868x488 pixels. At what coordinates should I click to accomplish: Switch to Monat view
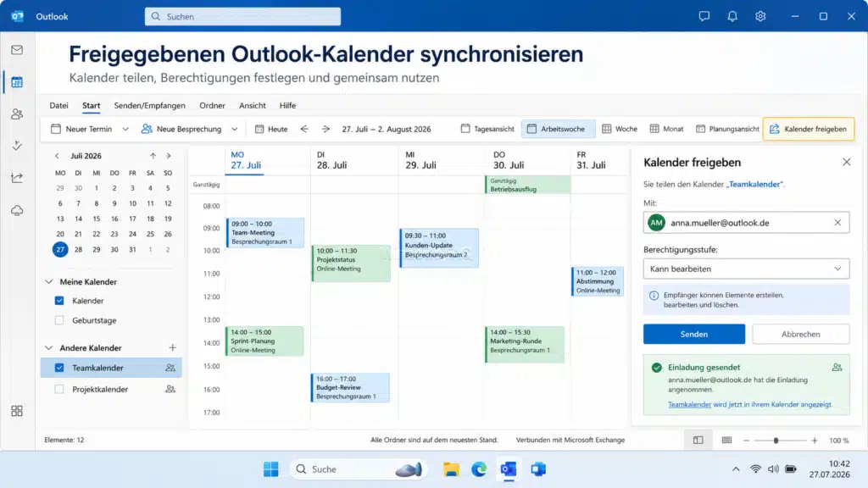666,129
